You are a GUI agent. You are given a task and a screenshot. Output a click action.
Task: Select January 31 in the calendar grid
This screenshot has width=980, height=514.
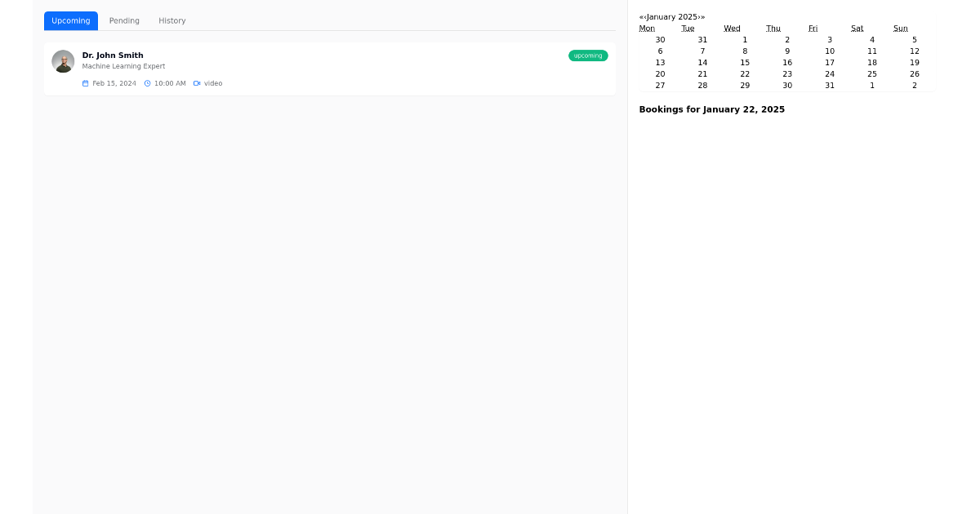[830, 85]
